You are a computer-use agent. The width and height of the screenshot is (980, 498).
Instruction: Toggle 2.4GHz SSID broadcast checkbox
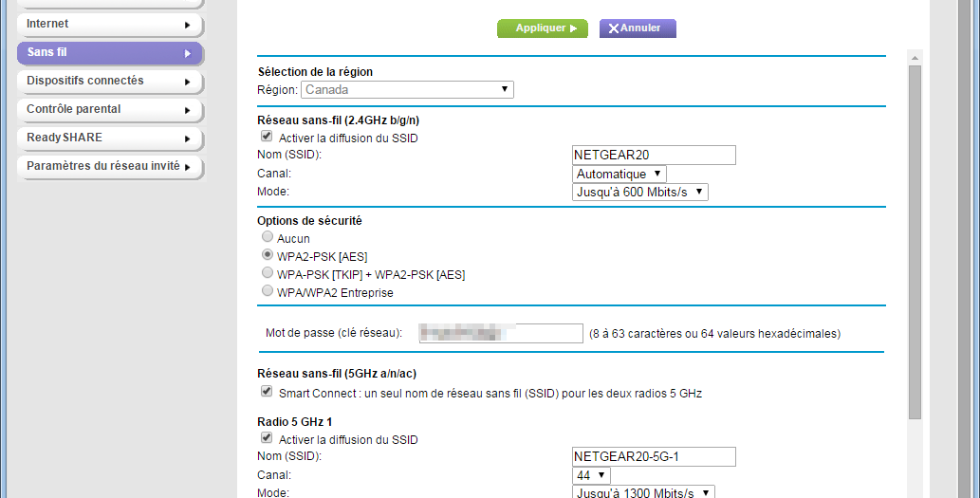267,138
